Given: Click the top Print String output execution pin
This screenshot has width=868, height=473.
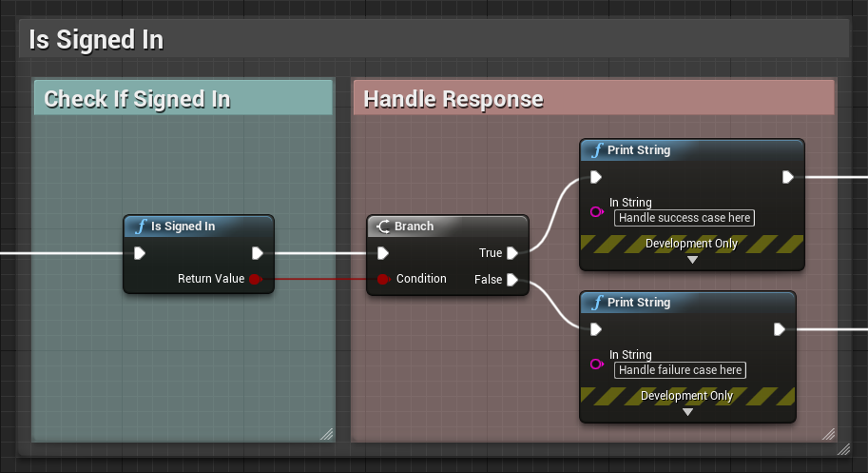Looking at the screenshot, I should 788,177.
